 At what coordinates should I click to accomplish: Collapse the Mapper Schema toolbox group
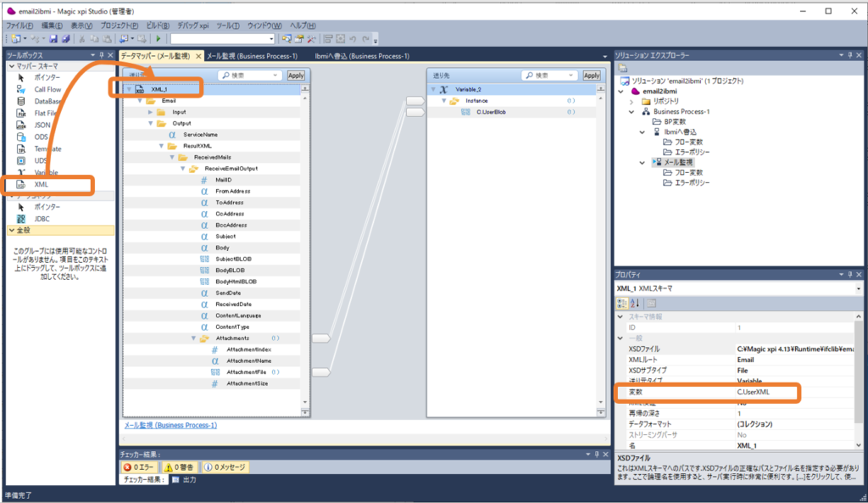point(12,66)
